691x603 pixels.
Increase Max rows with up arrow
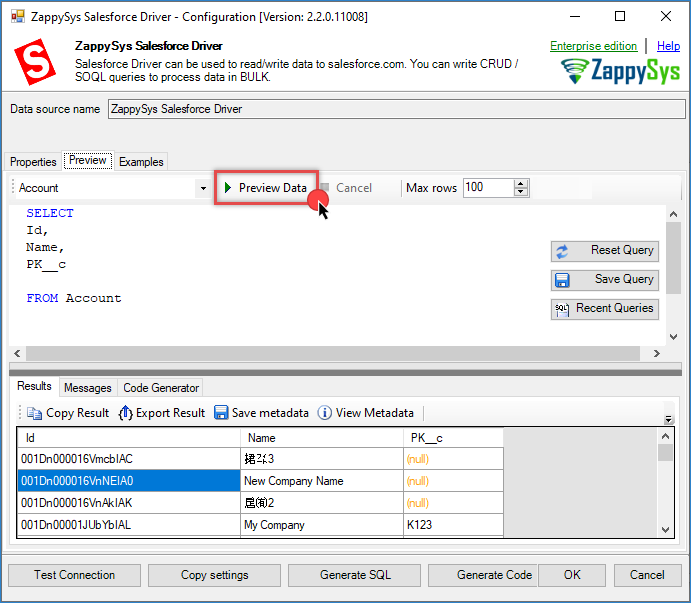point(520,184)
